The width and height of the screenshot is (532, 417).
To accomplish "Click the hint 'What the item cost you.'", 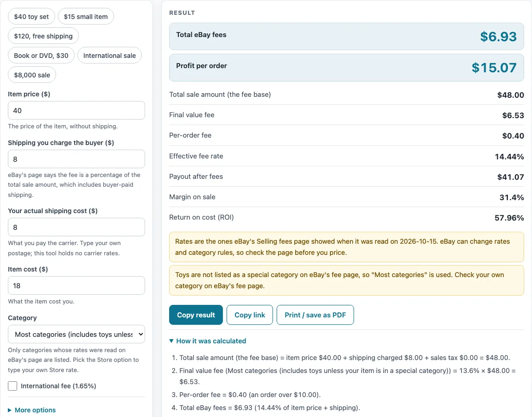I will pos(41,301).
